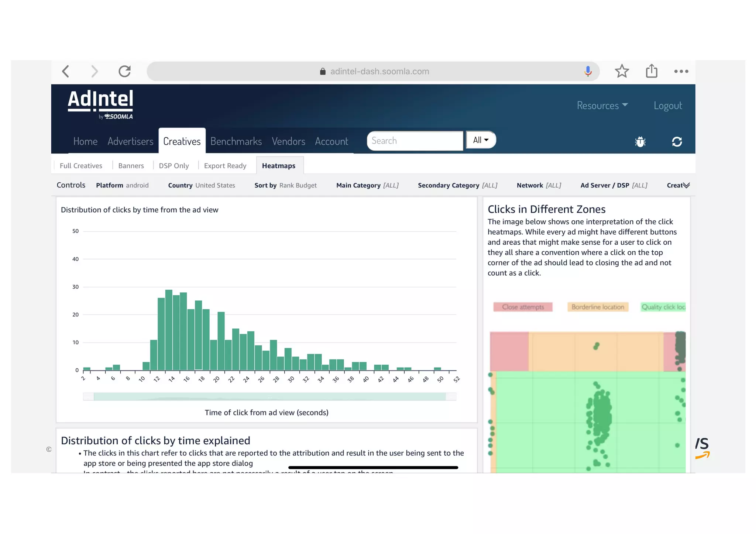
Task: Expand the Controls bar chevron
Action: point(686,185)
